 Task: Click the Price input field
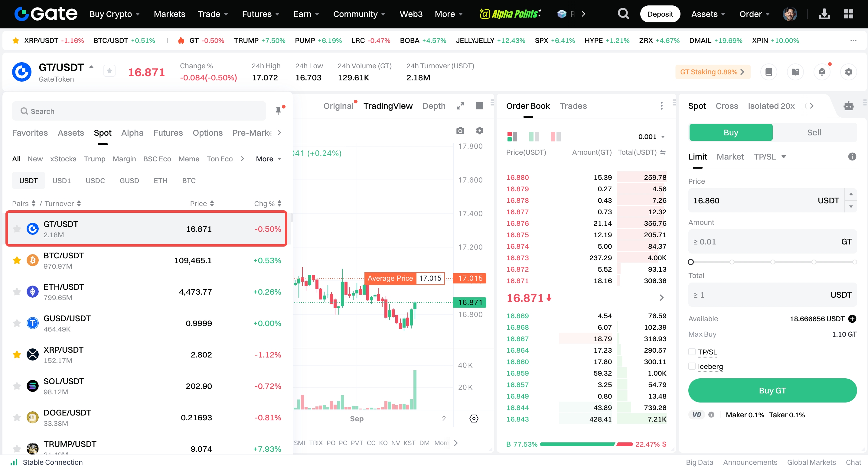[752, 201]
